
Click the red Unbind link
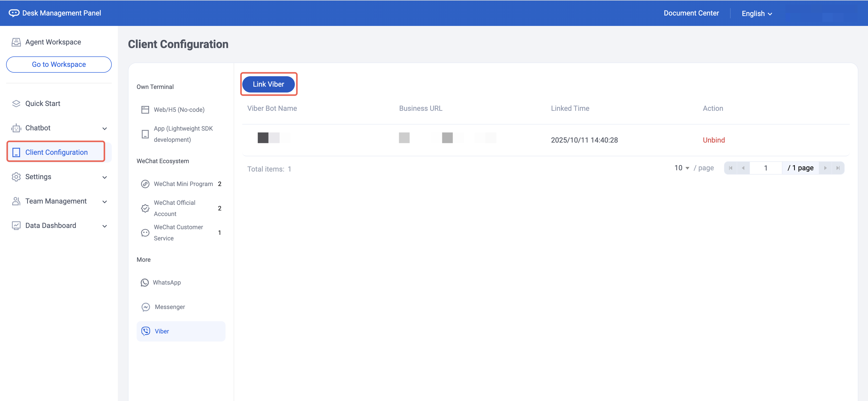(714, 140)
